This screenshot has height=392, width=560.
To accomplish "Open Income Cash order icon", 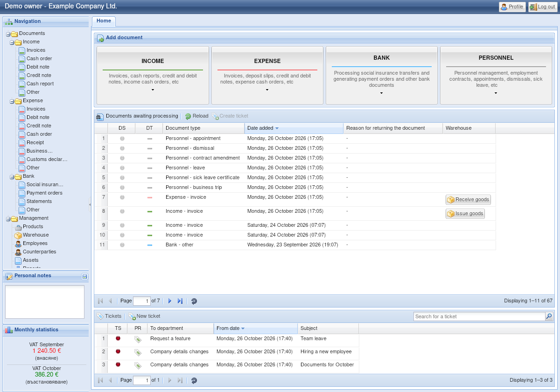I will tap(22, 59).
